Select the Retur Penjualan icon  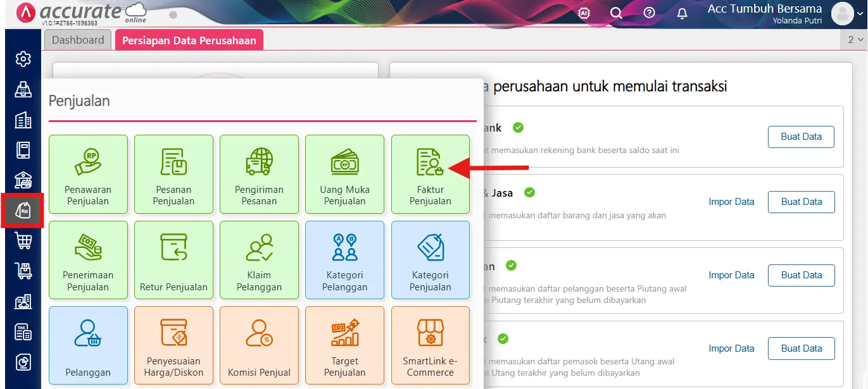pos(173,260)
